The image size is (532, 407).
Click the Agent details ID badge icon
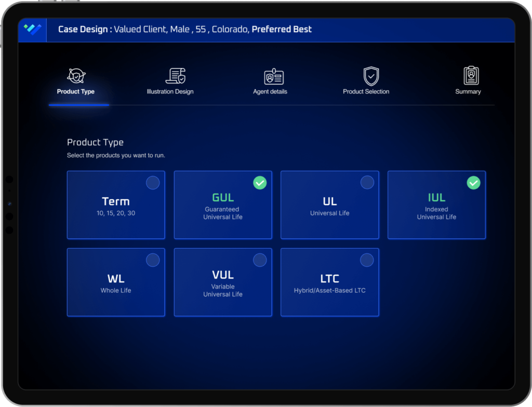pos(274,76)
